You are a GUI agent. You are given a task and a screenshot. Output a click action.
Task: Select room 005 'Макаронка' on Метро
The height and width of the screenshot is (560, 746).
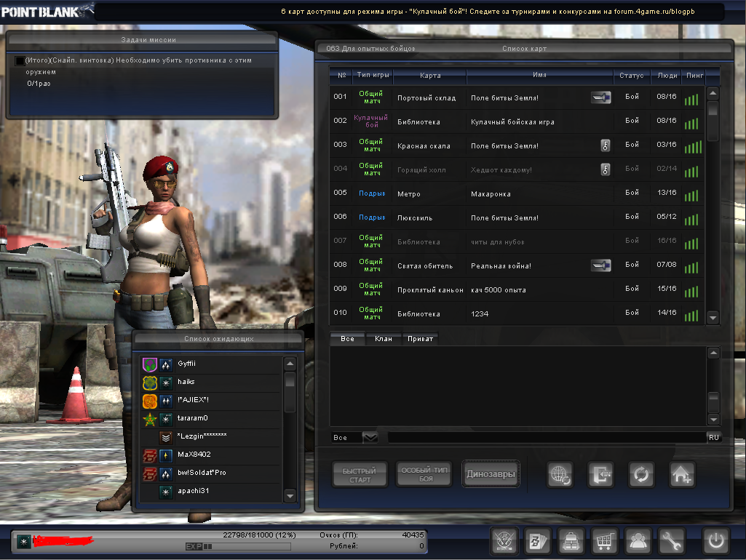[516, 193]
